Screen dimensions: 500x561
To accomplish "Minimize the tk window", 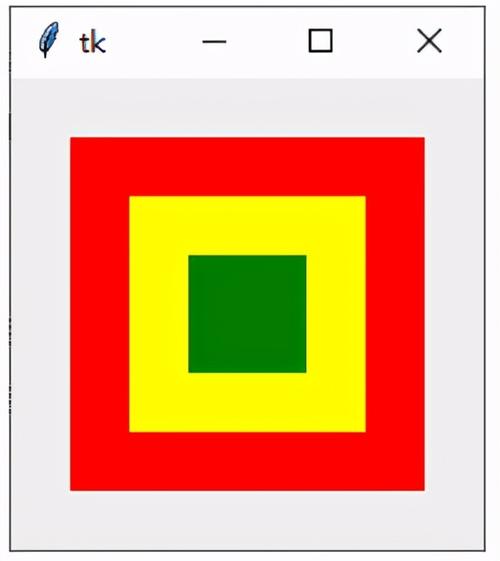I will pos(214,42).
